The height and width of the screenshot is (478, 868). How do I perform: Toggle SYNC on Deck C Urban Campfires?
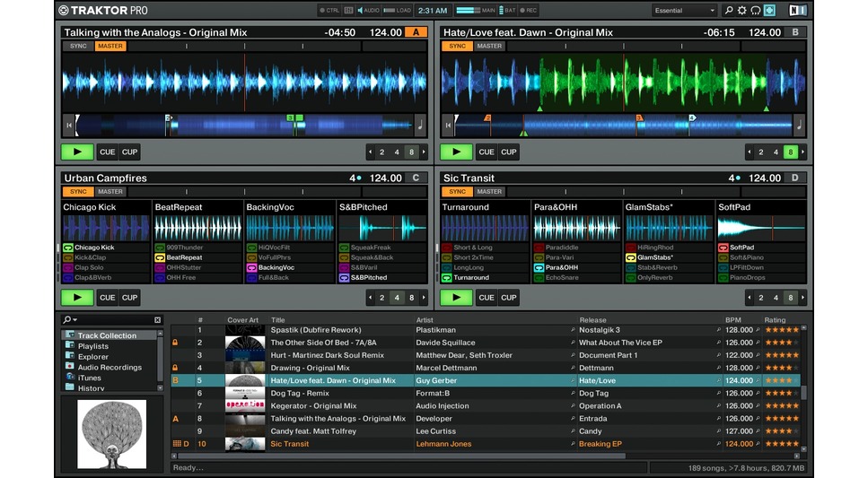78,191
